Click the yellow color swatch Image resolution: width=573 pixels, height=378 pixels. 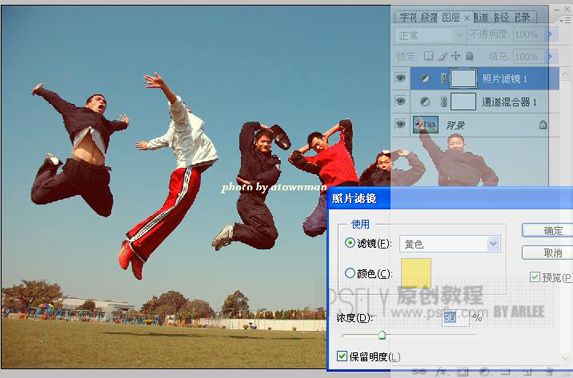[416, 274]
